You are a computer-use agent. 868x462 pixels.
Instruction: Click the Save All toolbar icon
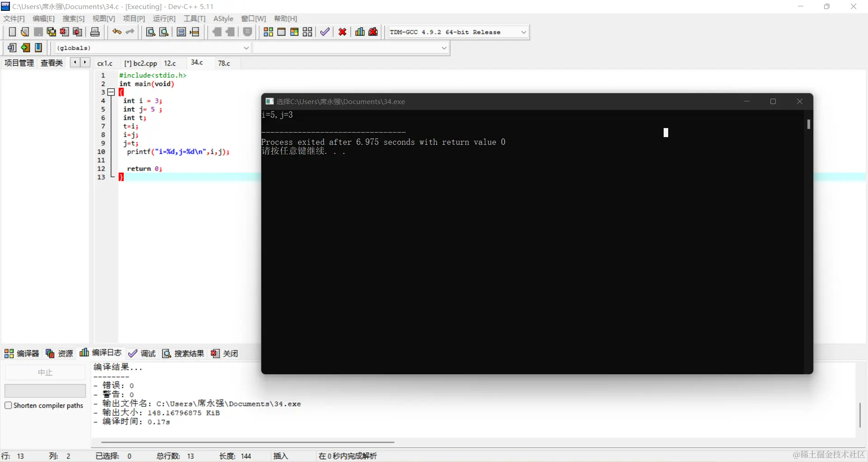[x=52, y=32]
